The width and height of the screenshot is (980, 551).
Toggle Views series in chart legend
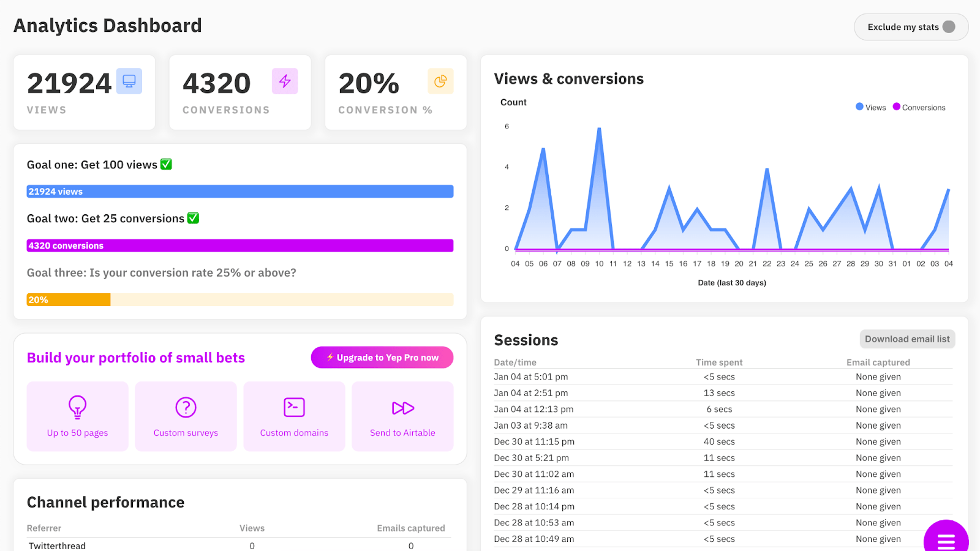(870, 107)
